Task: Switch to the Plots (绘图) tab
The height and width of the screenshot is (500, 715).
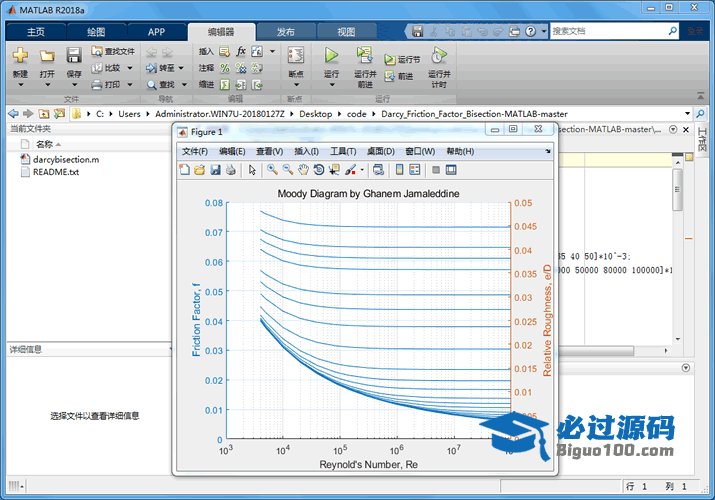Action: tap(96, 32)
